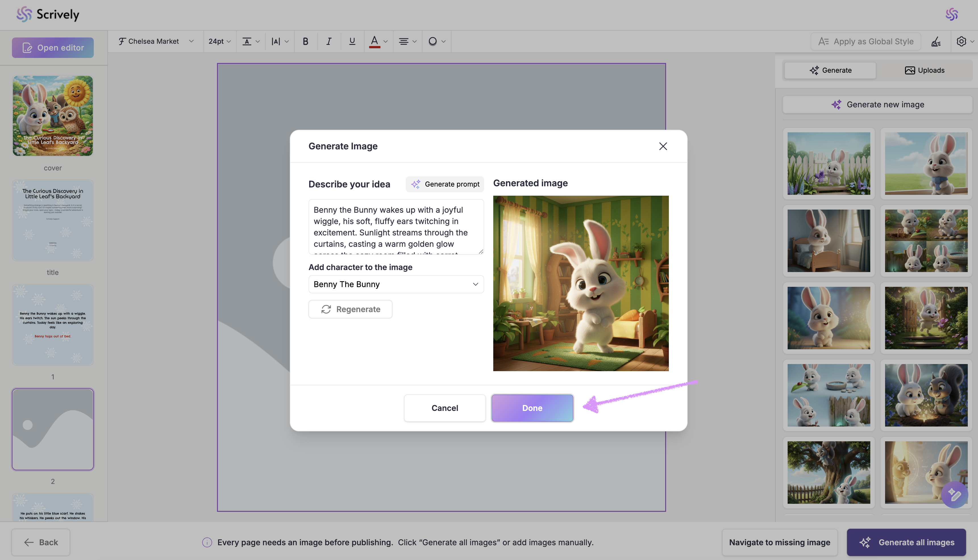The height and width of the screenshot is (560, 978).
Task: Open the Chelsea Market font dropdown
Action: tap(156, 41)
